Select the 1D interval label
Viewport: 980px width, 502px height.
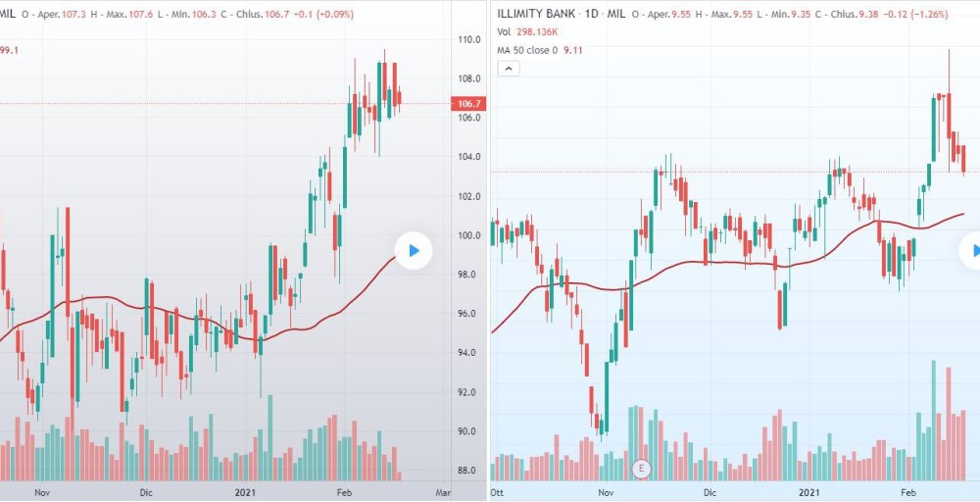point(594,15)
